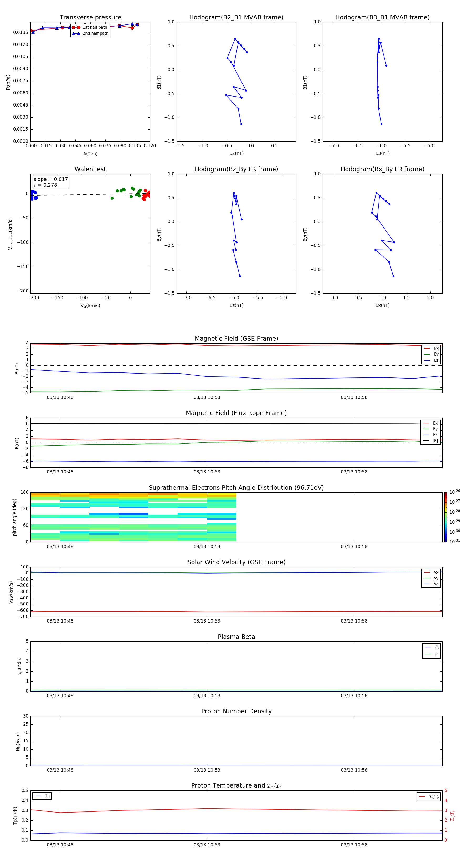Image resolution: width=473 pixels, height=868 pixels.
Task: Click the "Proton Temperature and Te/Tp" title
Action: [x=236, y=786]
